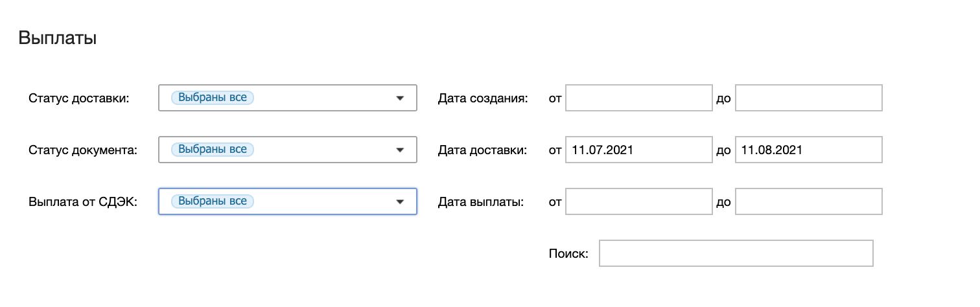Select the Дата выплаты 'до' field
The width and height of the screenshot is (980, 307).
pyautogui.click(x=808, y=202)
